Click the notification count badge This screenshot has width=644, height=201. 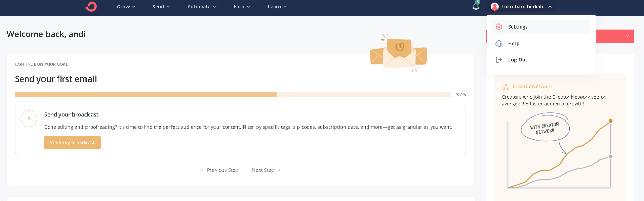478,2
